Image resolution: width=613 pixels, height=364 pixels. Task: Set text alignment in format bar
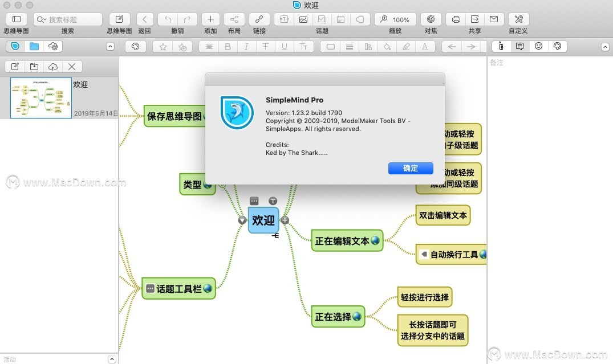[x=209, y=47]
